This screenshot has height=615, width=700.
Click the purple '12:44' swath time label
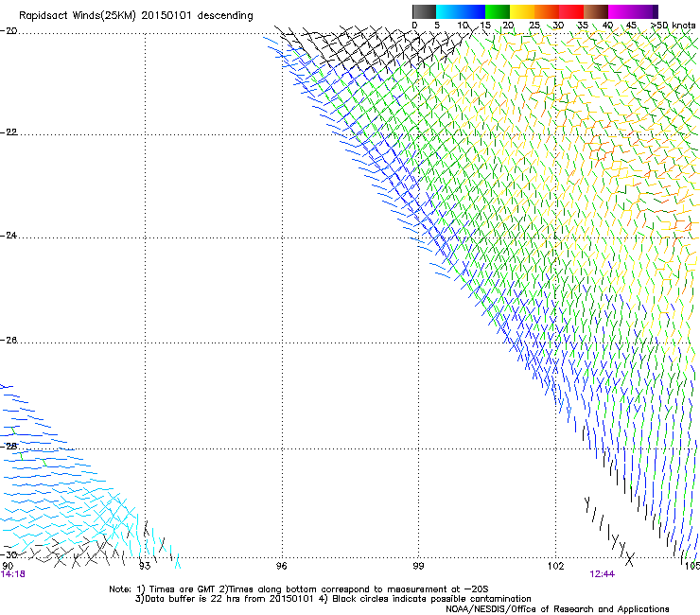[x=602, y=574]
